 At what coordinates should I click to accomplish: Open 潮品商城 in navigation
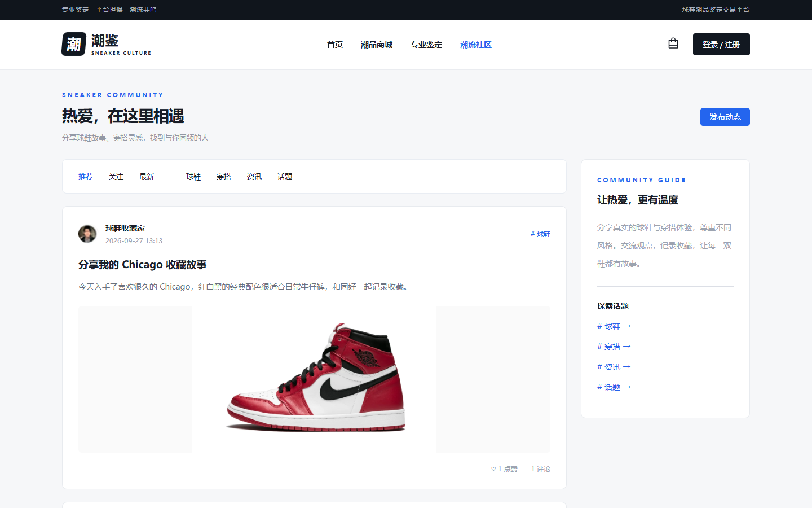pos(377,45)
